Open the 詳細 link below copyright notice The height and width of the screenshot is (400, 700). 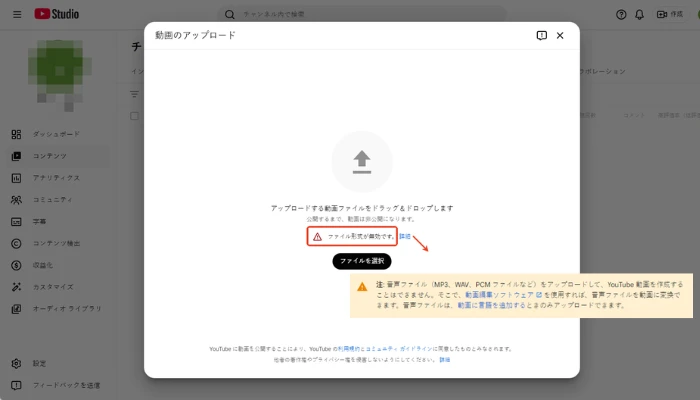[x=445, y=359]
